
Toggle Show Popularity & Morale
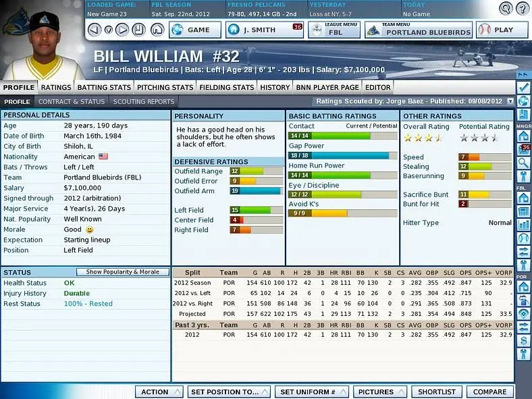click(122, 272)
